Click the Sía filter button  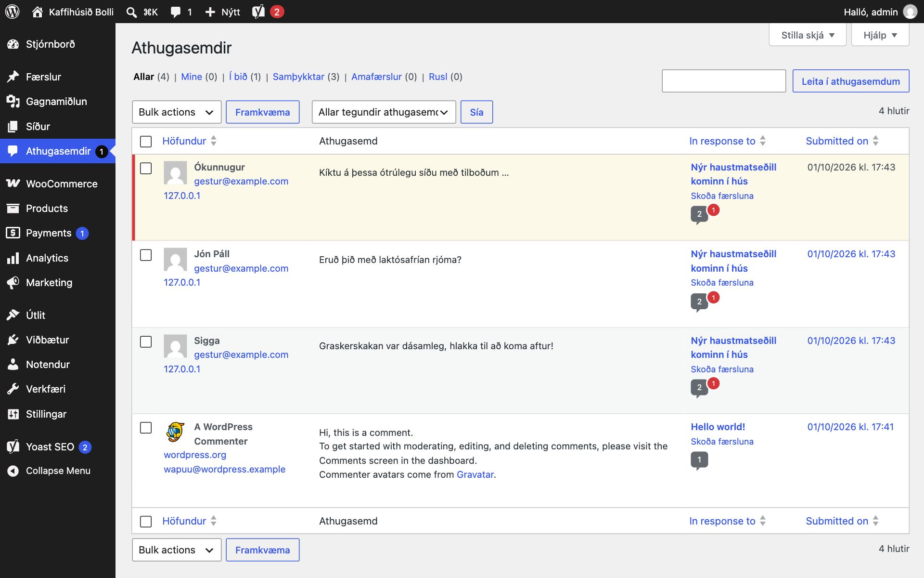point(476,112)
